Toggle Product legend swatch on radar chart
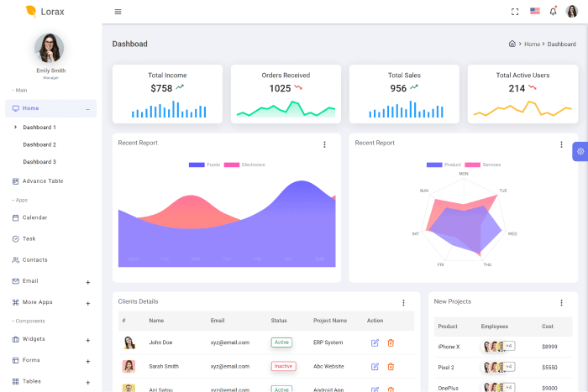The width and height of the screenshot is (588, 392). tap(434, 165)
